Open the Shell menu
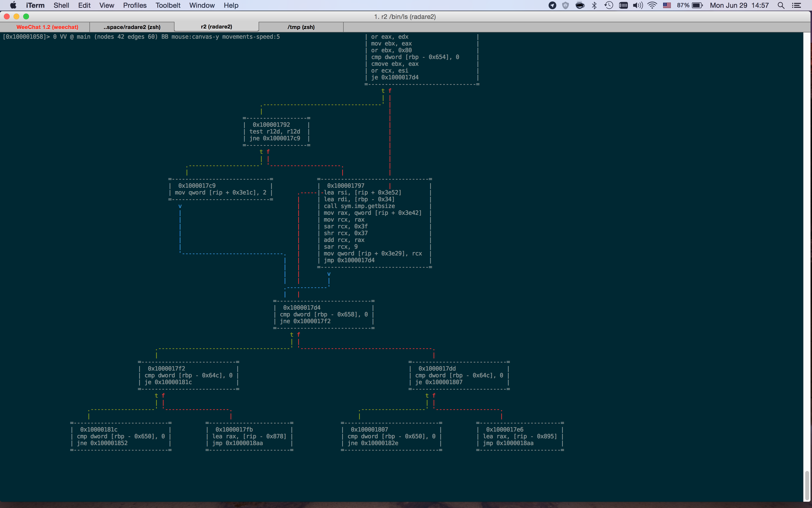 [x=61, y=5]
